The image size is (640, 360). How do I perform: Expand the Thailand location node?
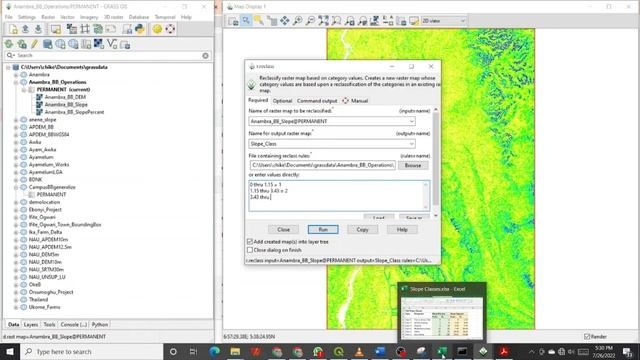point(16,300)
